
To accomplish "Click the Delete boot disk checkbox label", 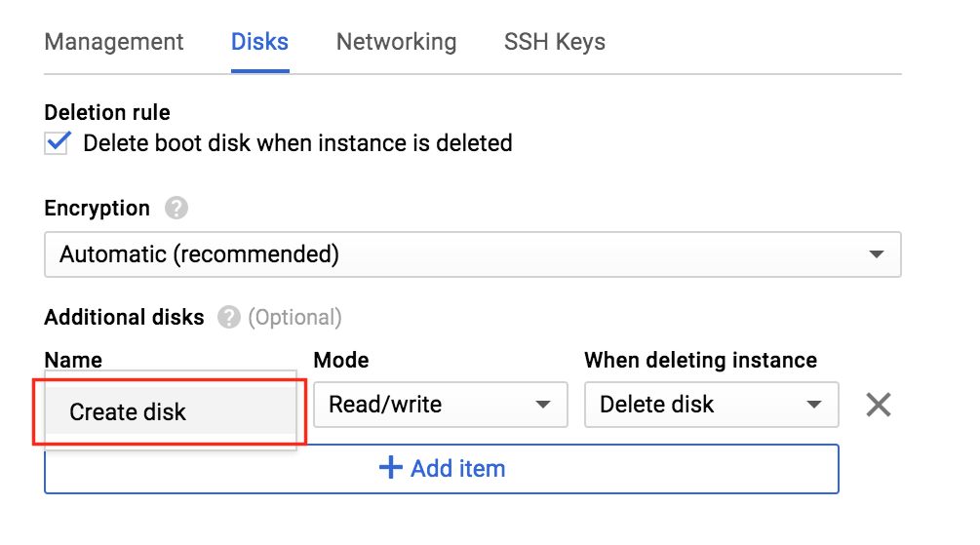I will coord(297,143).
